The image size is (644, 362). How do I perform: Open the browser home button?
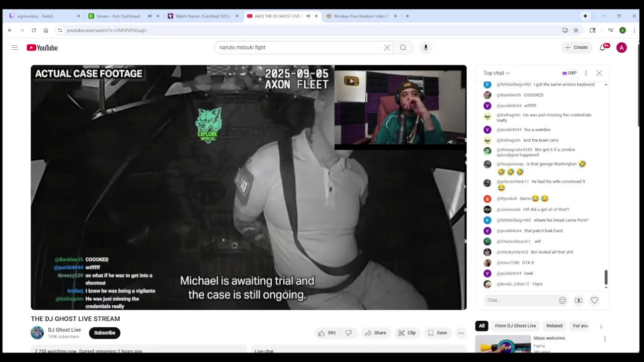tap(46, 30)
